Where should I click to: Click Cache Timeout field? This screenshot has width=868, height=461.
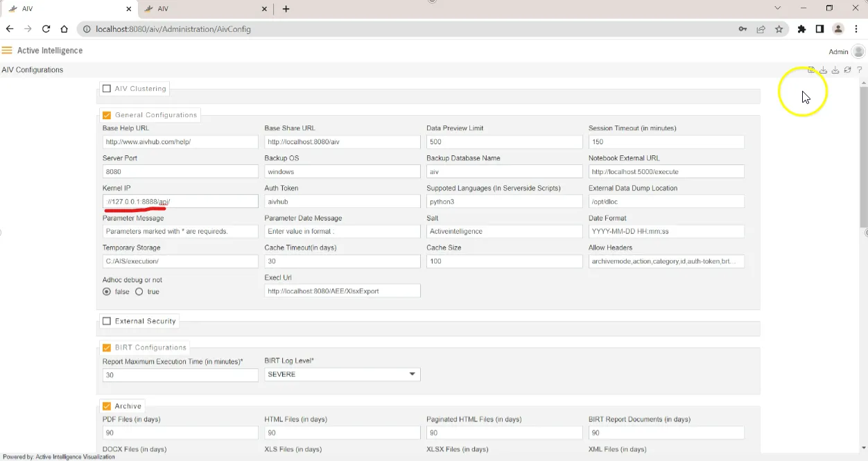(x=342, y=261)
